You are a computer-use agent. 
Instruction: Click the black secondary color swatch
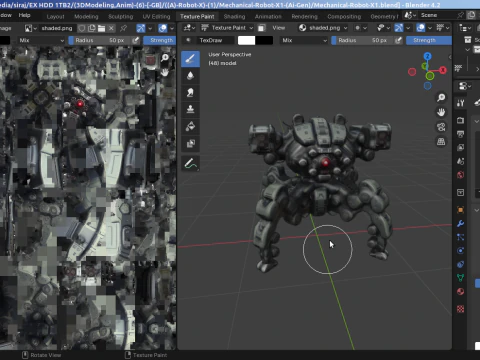264,40
